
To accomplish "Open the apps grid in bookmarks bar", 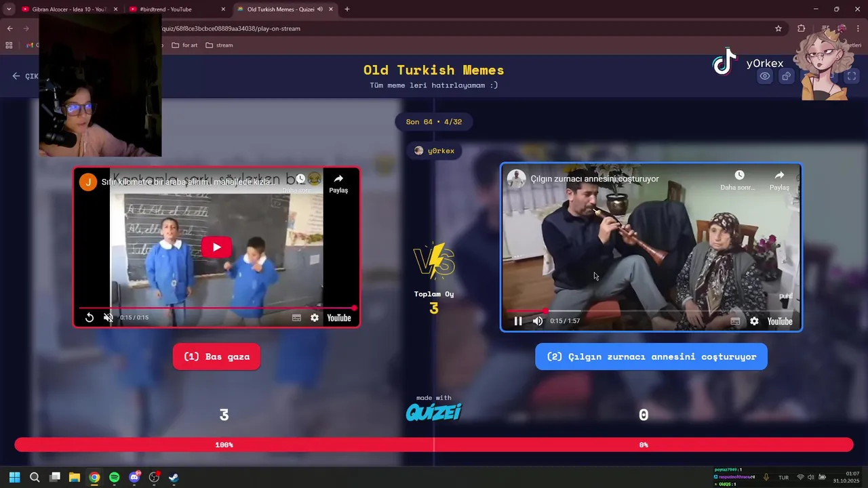I will tap(9, 45).
